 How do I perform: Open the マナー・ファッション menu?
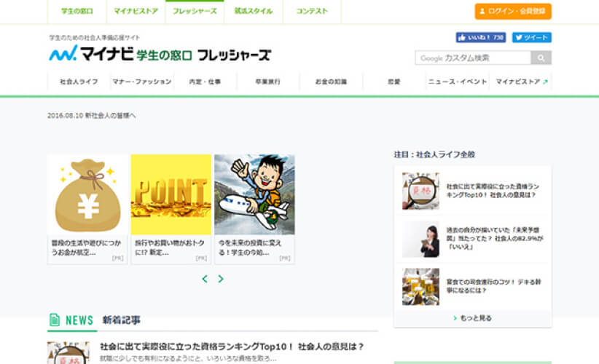[x=142, y=82]
